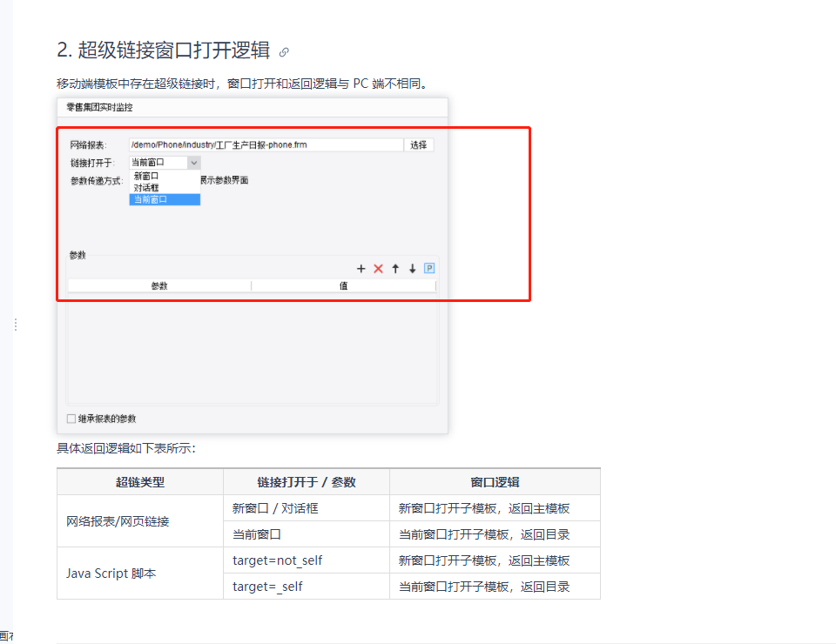
Task: Expand the 链接打开于 dropdown arrow
Action: [194, 163]
